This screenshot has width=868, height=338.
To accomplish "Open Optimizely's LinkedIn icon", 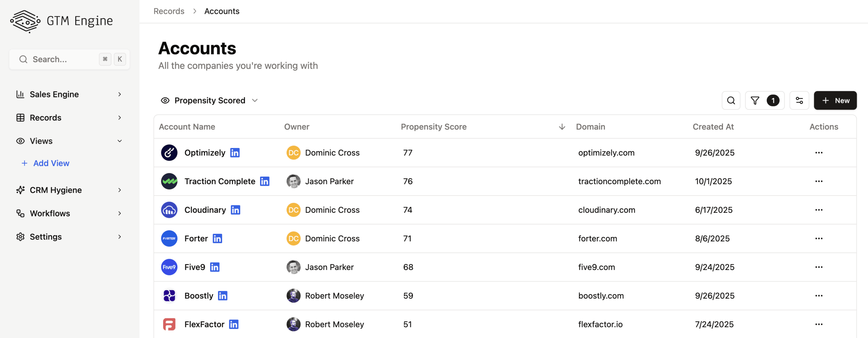I will (235, 153).
